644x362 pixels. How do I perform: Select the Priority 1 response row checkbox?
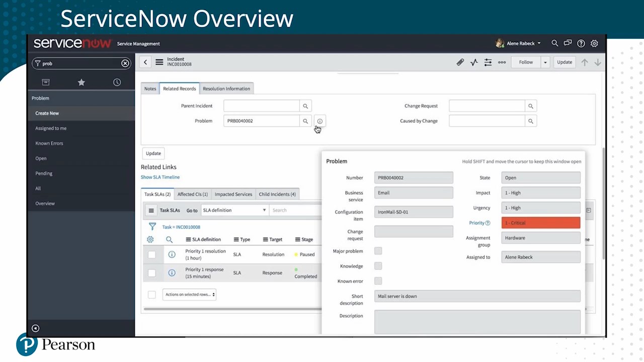pos(151,273)
